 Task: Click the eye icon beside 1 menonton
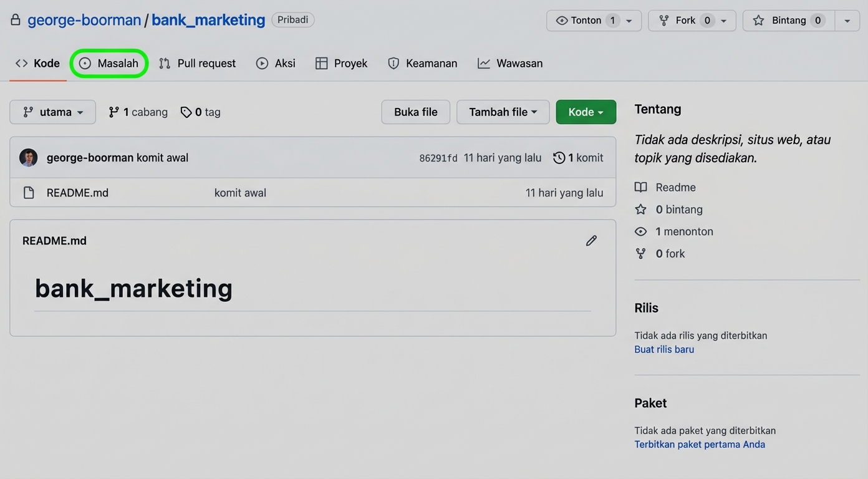click(x=641, y=231)
